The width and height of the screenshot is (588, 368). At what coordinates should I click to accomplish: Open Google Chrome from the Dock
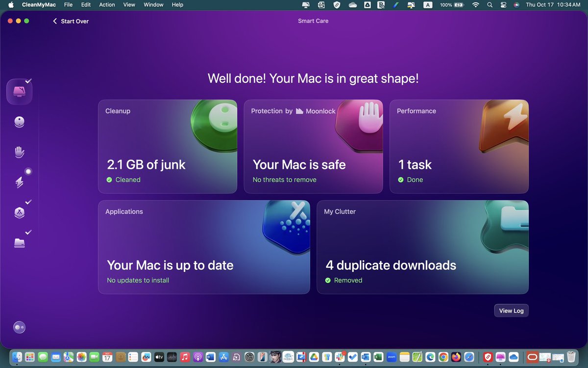tap(443, 357)
